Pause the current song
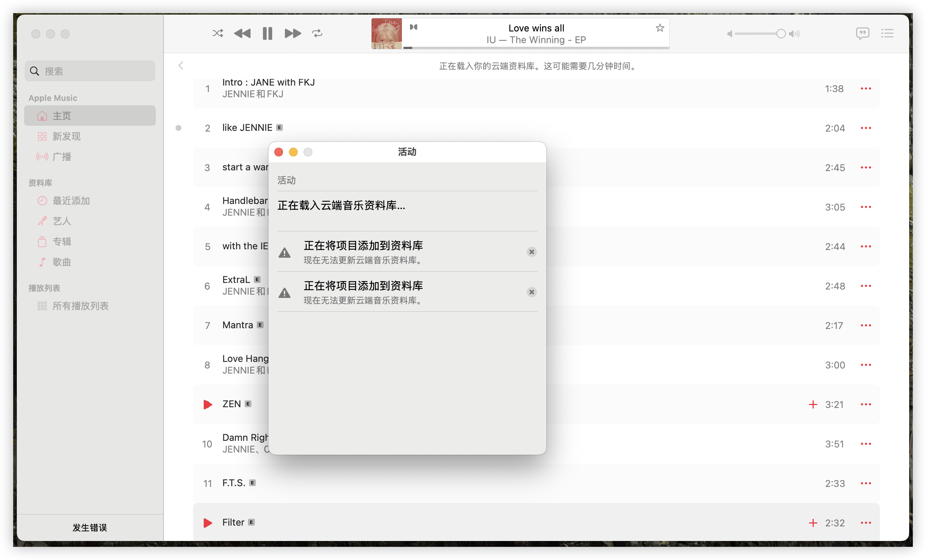The image size is (926, 560). pos(267,33)
